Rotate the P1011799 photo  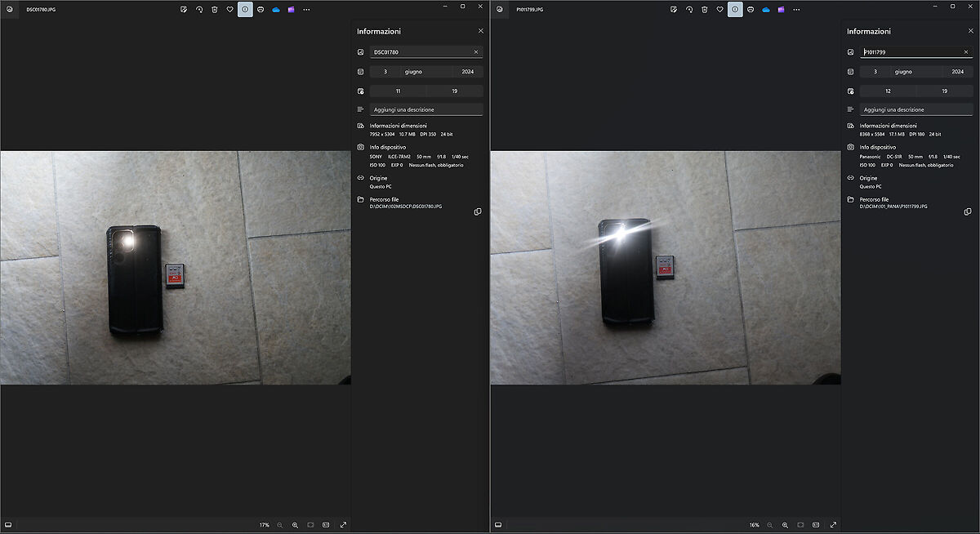point(689,10)
